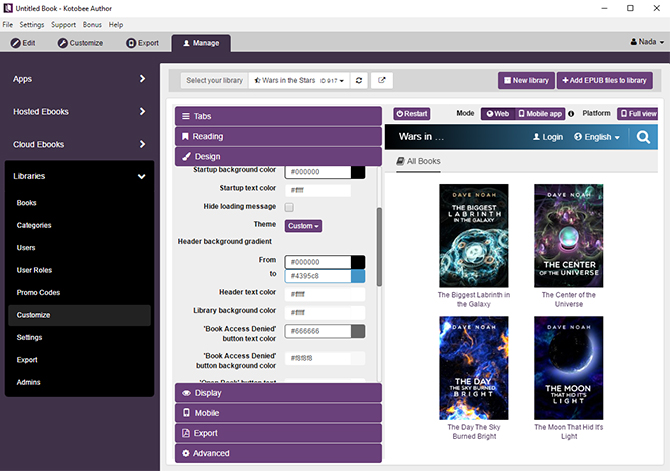Expand the Display settings panel
Viewport: 670px width, 471px height.
(x=278, y=393)
